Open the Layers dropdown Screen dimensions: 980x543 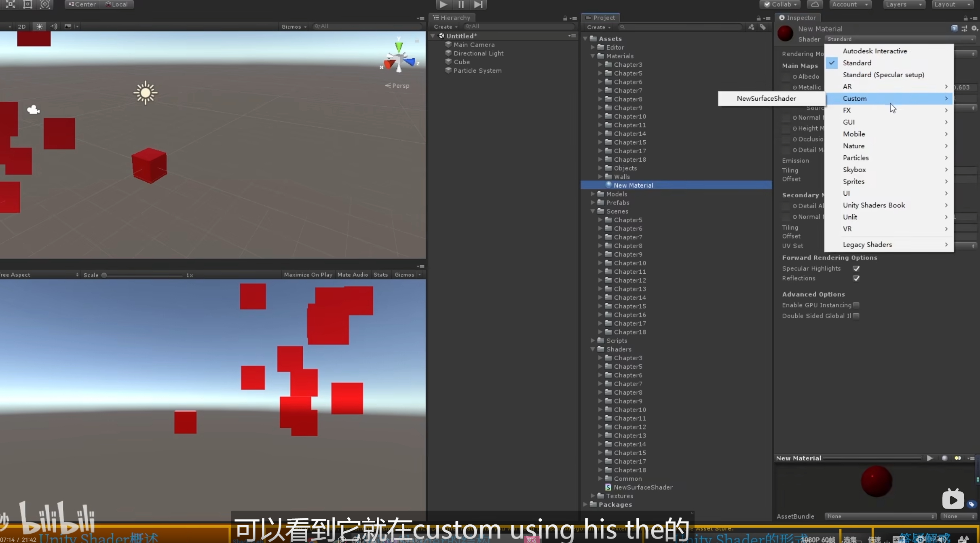coord(903,4)
